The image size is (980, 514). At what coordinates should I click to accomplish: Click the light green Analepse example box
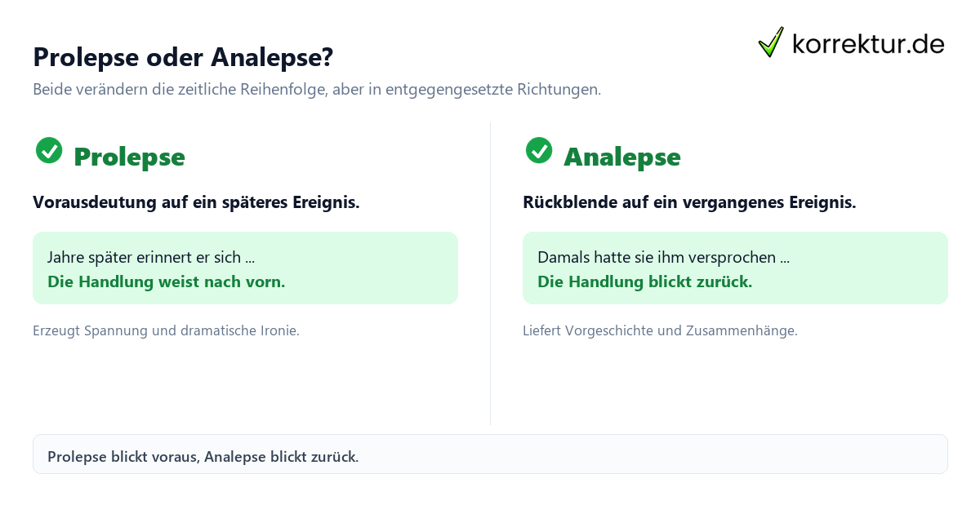735,268
